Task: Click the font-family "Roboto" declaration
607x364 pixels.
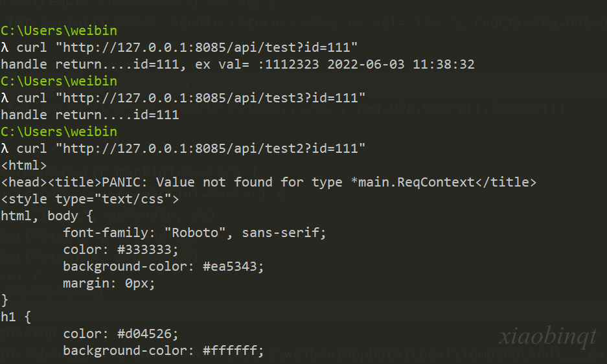Action: 195,233
